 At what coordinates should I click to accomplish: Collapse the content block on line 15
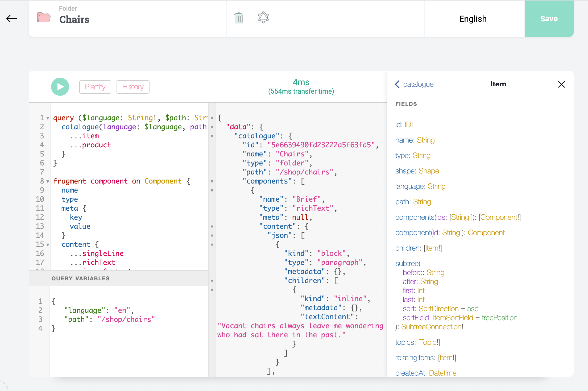47,245
